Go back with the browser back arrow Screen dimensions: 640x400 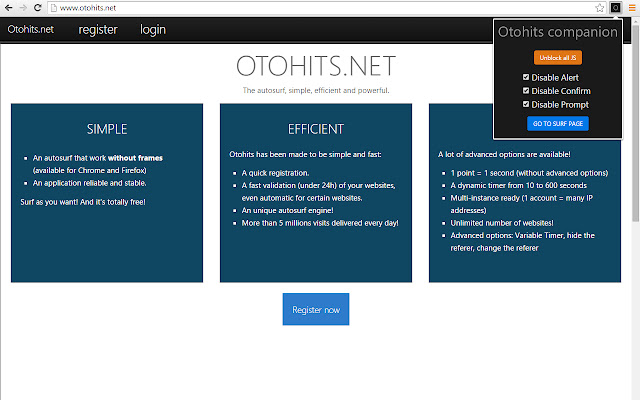(8, 8)
